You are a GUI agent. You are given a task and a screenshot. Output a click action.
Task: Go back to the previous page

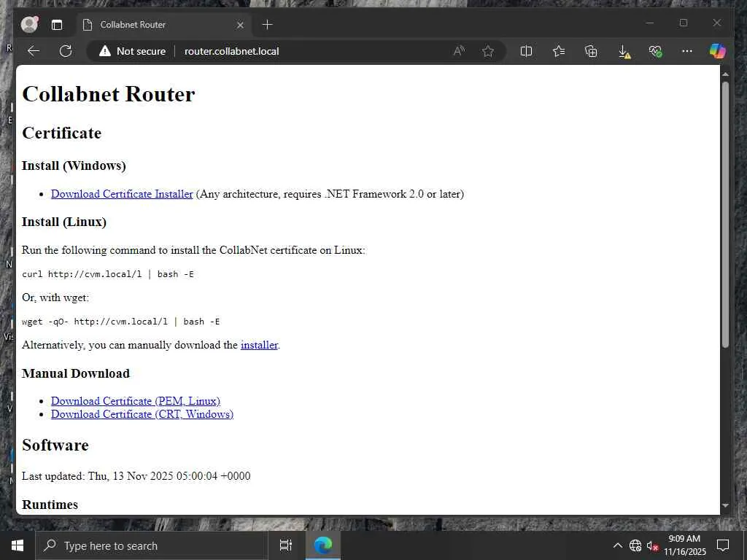click(34, 51)
